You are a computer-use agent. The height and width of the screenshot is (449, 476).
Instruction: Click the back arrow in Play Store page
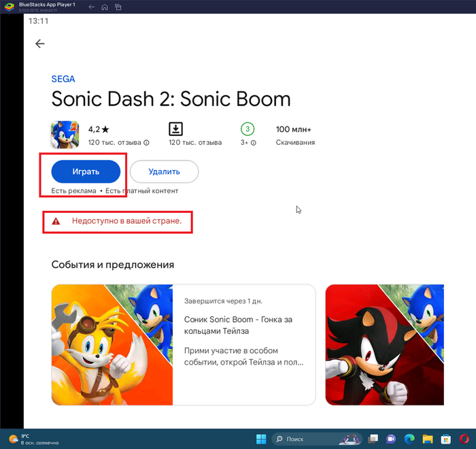40,44
